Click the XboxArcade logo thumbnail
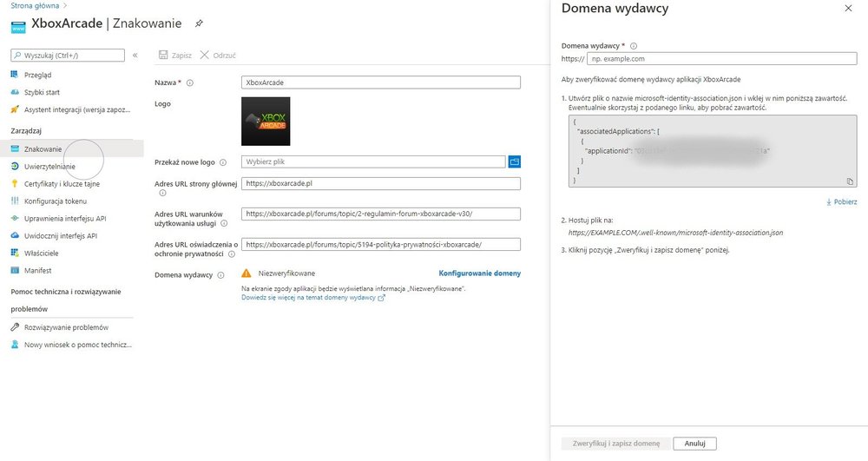The image size is (868, 461). pos(266,121)
